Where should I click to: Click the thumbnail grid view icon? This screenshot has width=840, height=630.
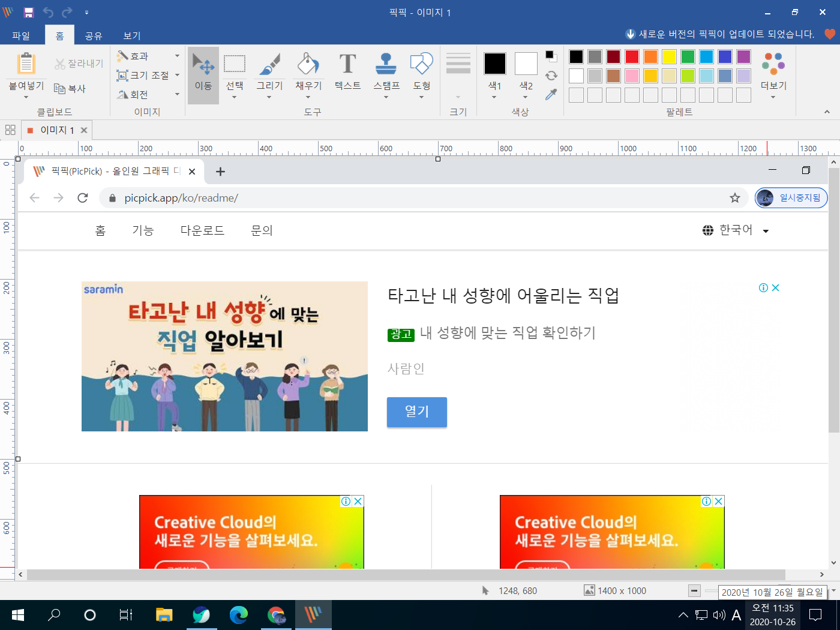click(10, 130)
